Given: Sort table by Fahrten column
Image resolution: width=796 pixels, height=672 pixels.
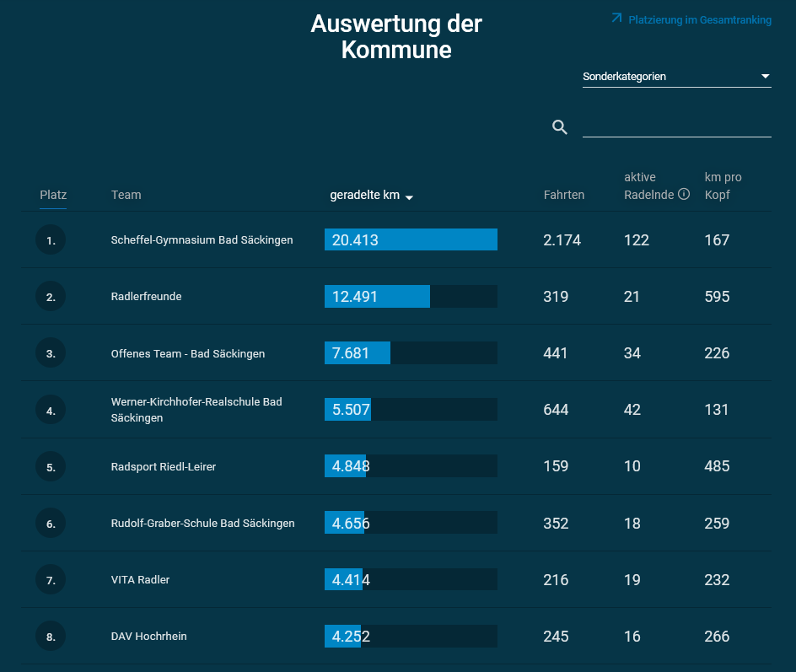Looking at the screenshot, I should [x=563, y=195].
